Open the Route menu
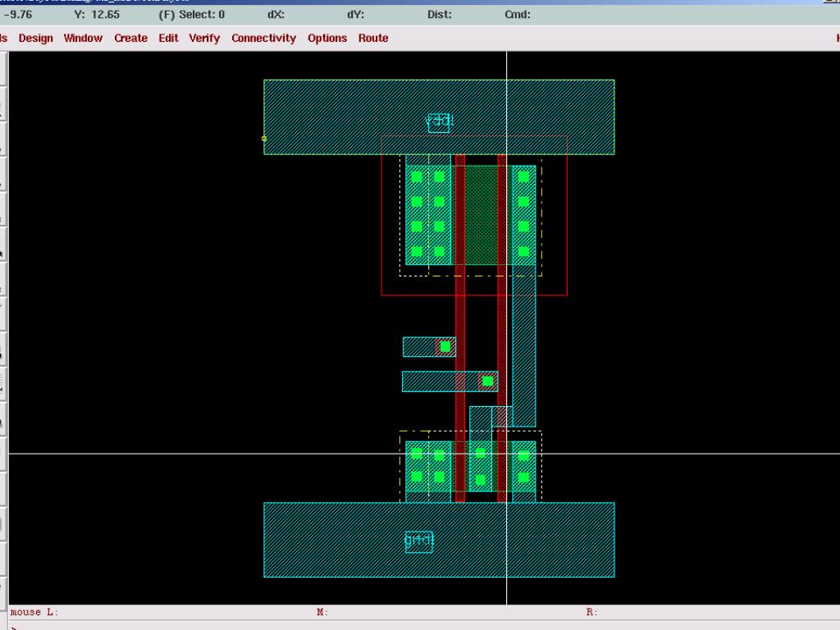Viewport: 840px width, 630px height. pos(373,38)
